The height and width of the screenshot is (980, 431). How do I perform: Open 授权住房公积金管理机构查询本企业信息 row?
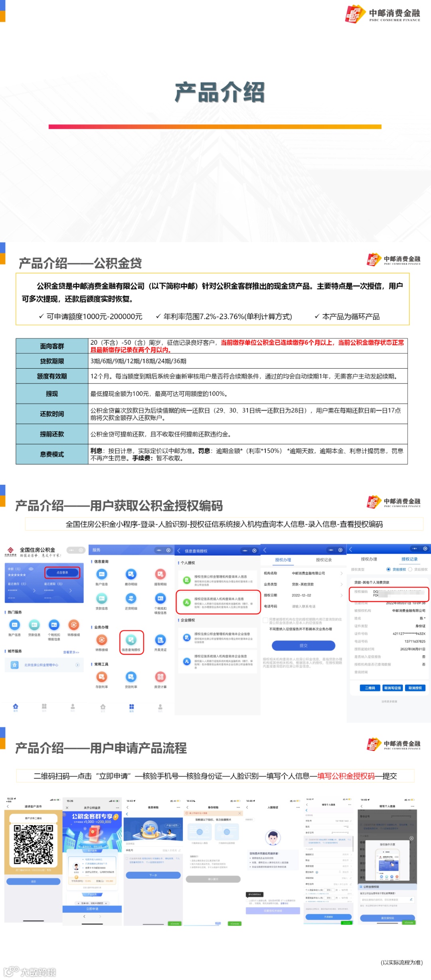pos(217,637)
